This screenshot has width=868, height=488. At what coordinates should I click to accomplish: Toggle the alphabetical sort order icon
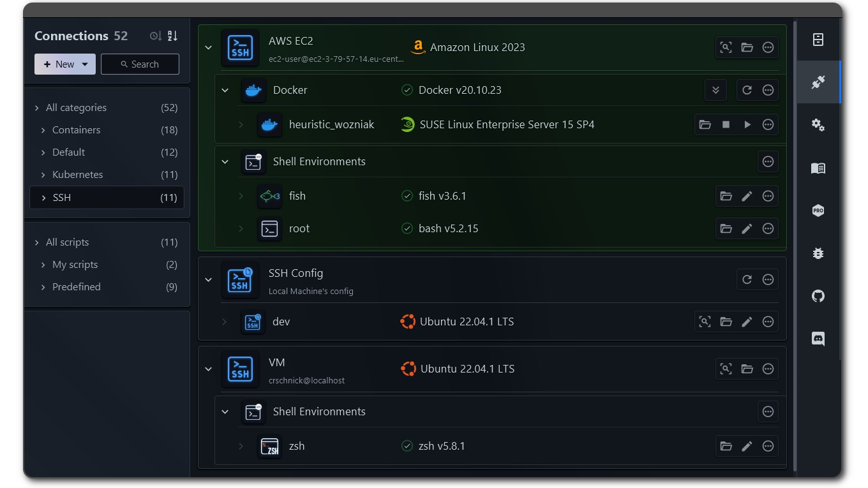[172, 36]
